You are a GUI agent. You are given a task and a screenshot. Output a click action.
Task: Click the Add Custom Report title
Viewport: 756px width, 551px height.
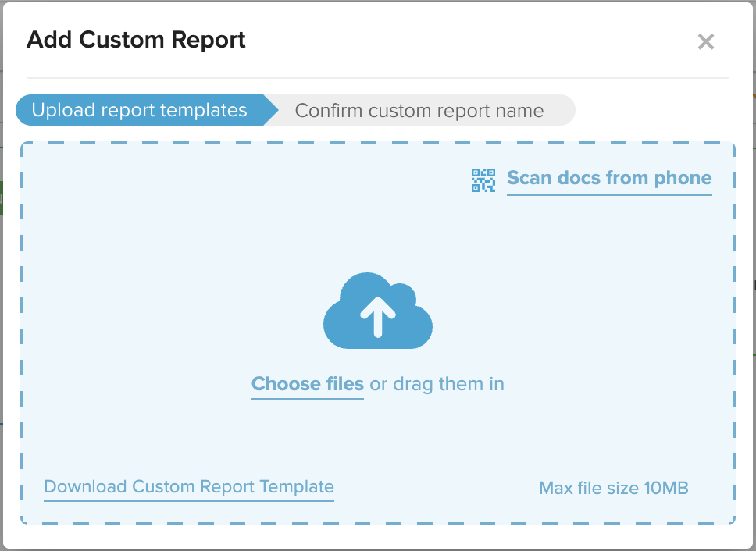pos(136,40)
